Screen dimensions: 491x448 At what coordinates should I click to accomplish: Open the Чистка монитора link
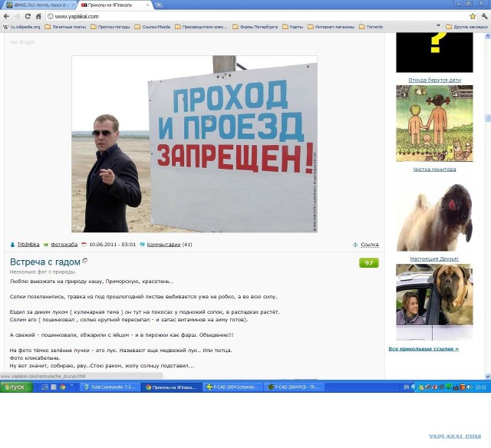tap(435, 170)
